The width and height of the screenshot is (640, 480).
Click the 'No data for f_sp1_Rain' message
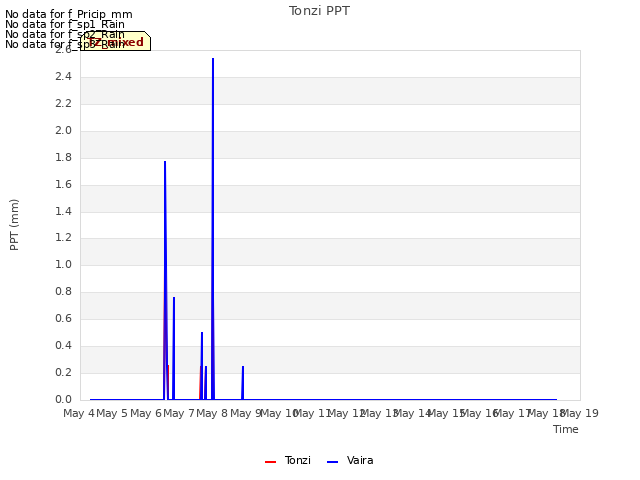pyautogui.click(x=65, y=24)
